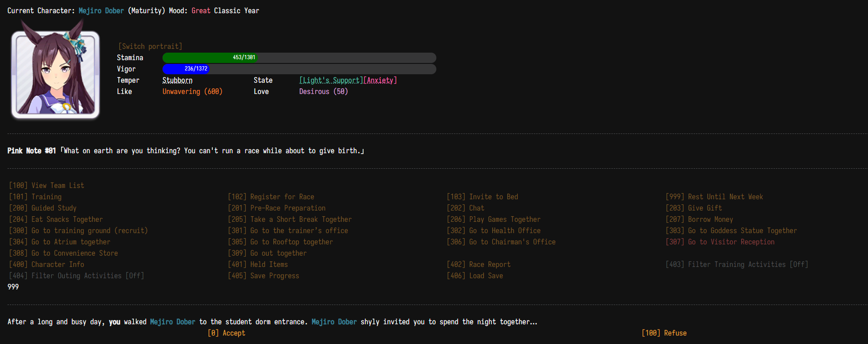
Task: Choose Go out together command
Action: click(267, 253)
